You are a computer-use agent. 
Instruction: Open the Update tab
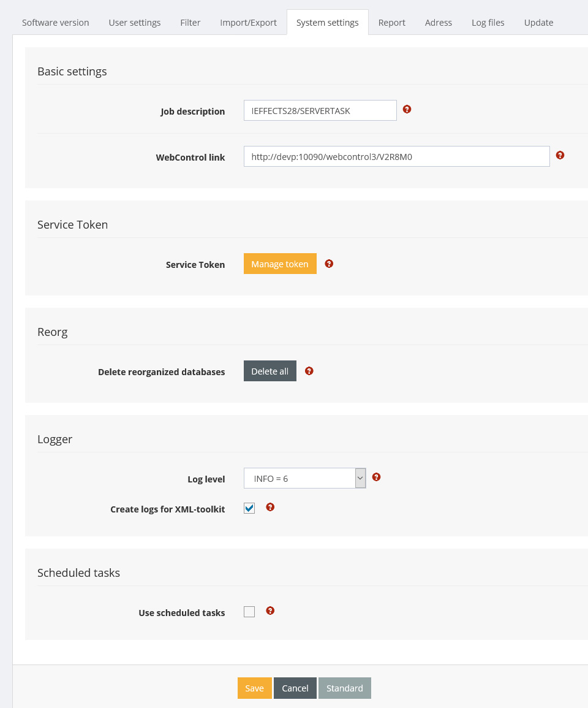(538, 23)
